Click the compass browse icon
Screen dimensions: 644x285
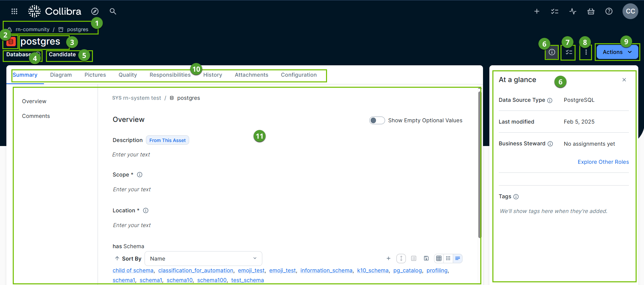(95, 11)
